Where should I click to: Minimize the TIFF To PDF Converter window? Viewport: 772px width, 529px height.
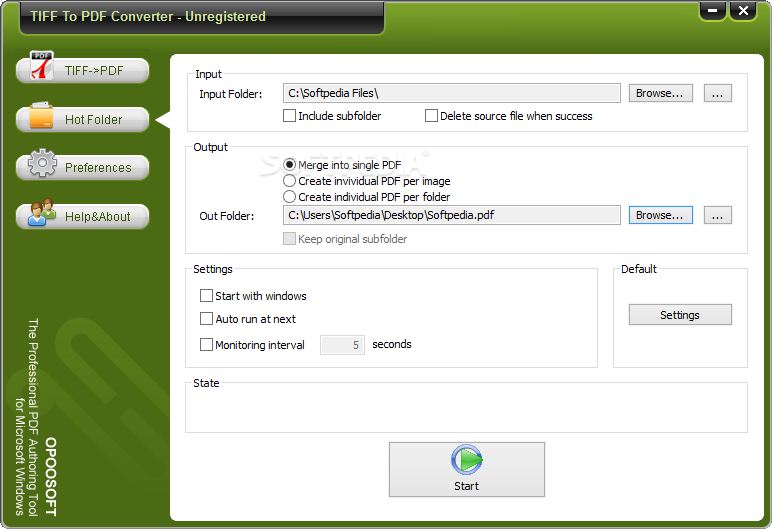click(712, 10)
